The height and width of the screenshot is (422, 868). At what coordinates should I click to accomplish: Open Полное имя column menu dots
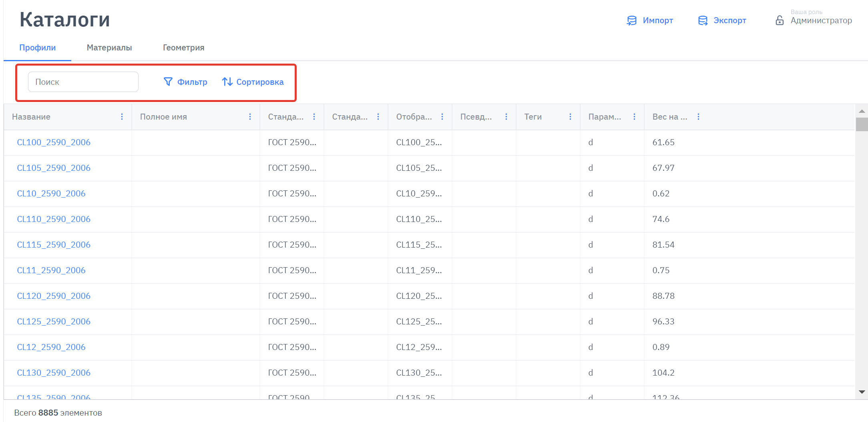(250, 116)
